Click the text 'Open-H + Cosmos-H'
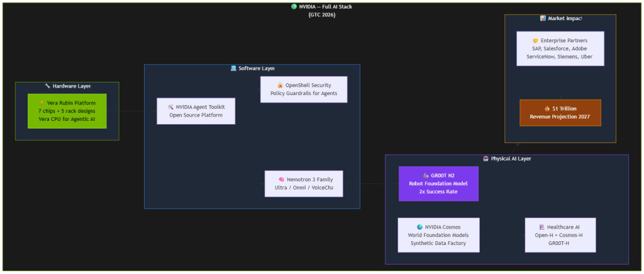 click(x=560, y=235)
